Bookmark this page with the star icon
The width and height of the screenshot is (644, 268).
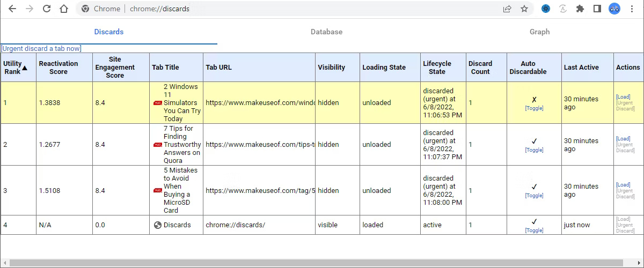click(x=524, y=9)
